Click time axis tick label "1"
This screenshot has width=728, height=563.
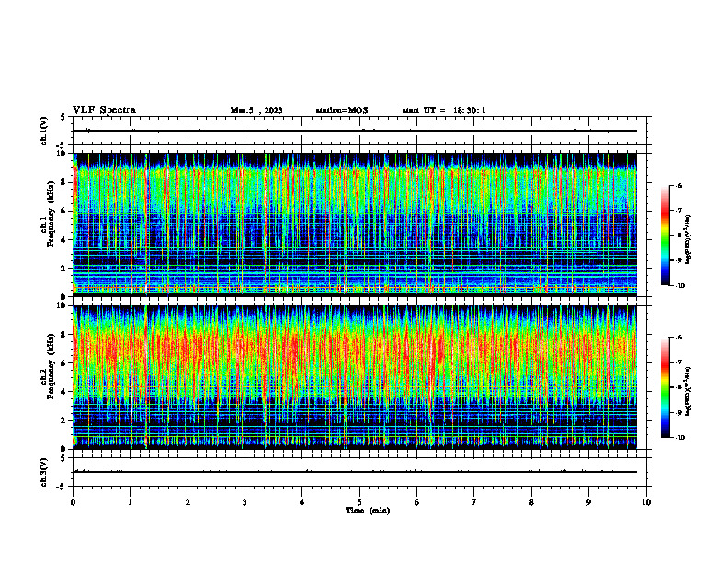click(130, 502)
